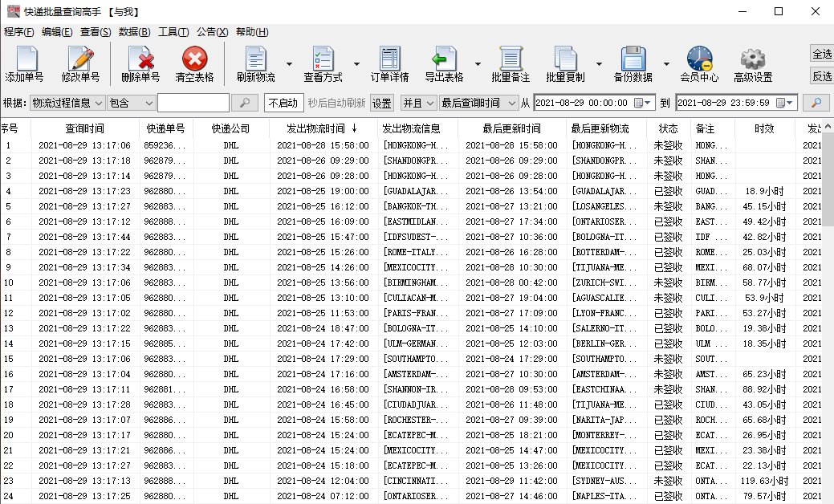This screenshot has height=504, width=834.
Task: Click the 反选 invert selection button
Action: (x=822, y=76)
